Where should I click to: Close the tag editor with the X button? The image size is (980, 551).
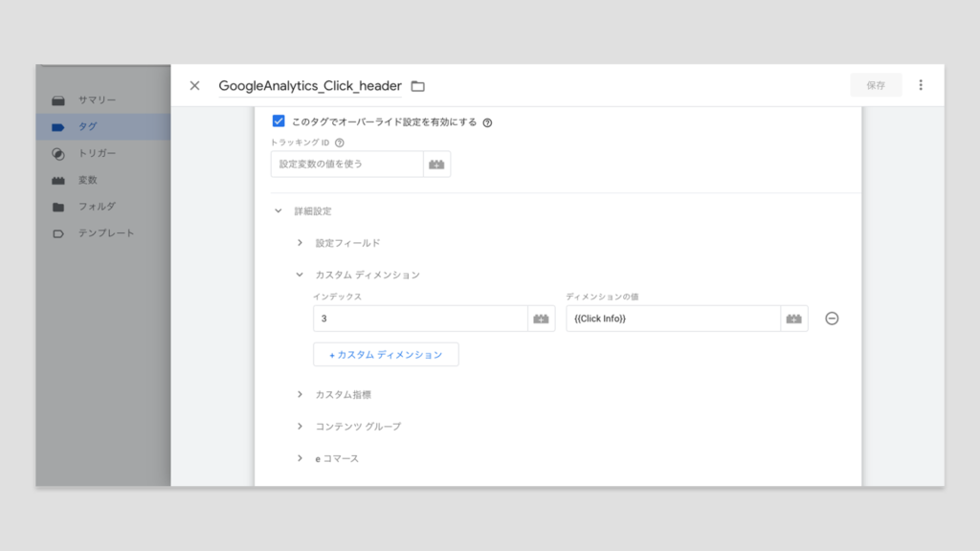[194, 85]
